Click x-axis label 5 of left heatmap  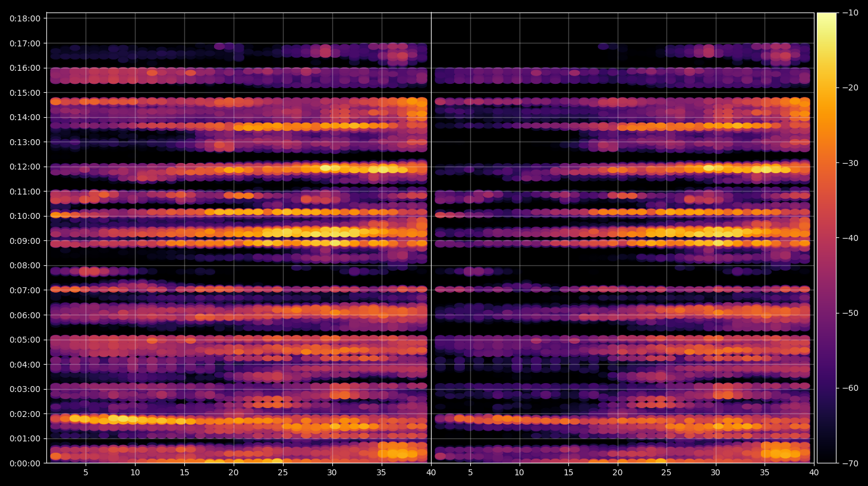(86, 473)
